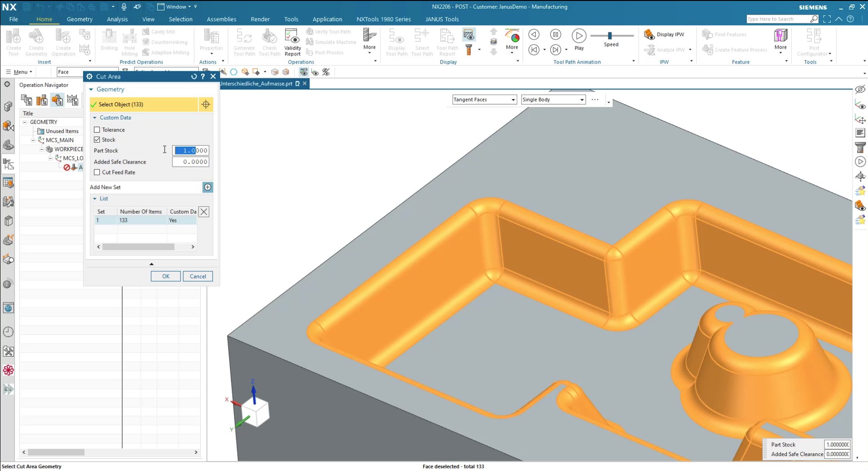Viewport: 868px width, 471px height.
Task: Open the More button in Feature group
Action: [x=780, y=41]
